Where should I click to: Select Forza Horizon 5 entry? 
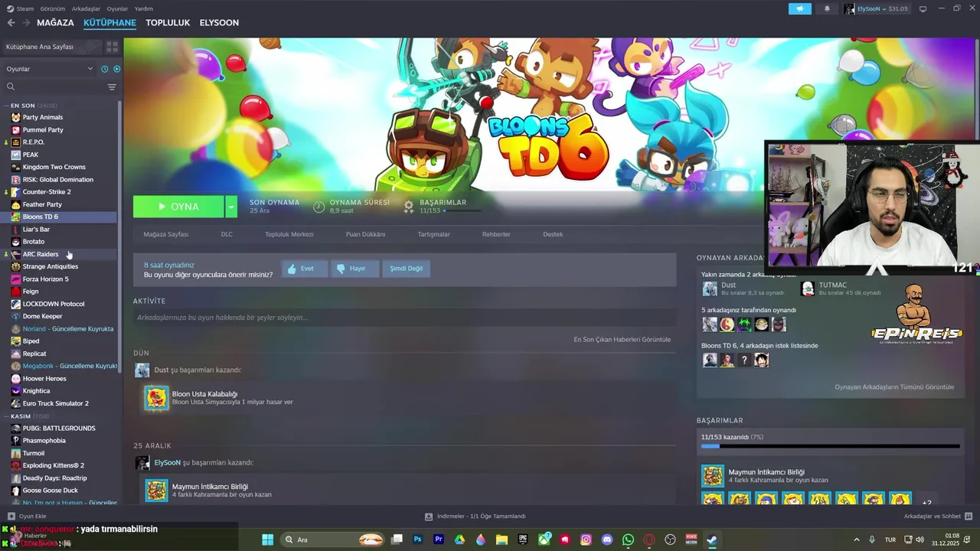tap(45, 279)
